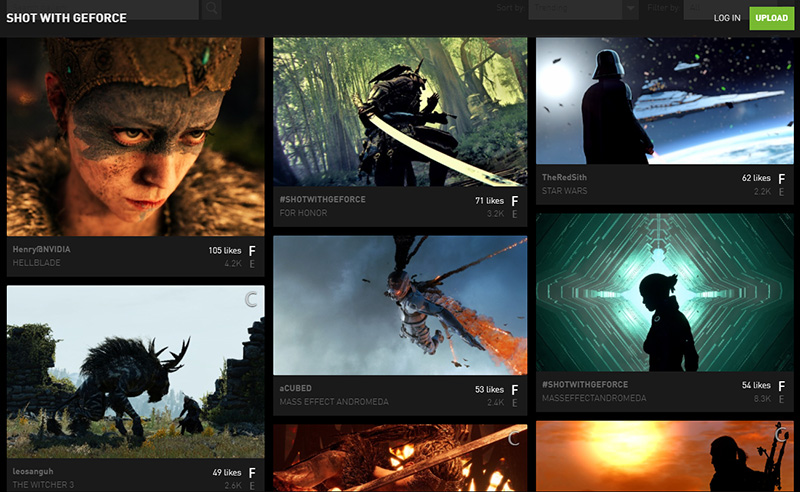Open aCUBED user profile link
The width and height of the screenshot is (800, 492).
(295, 388)
